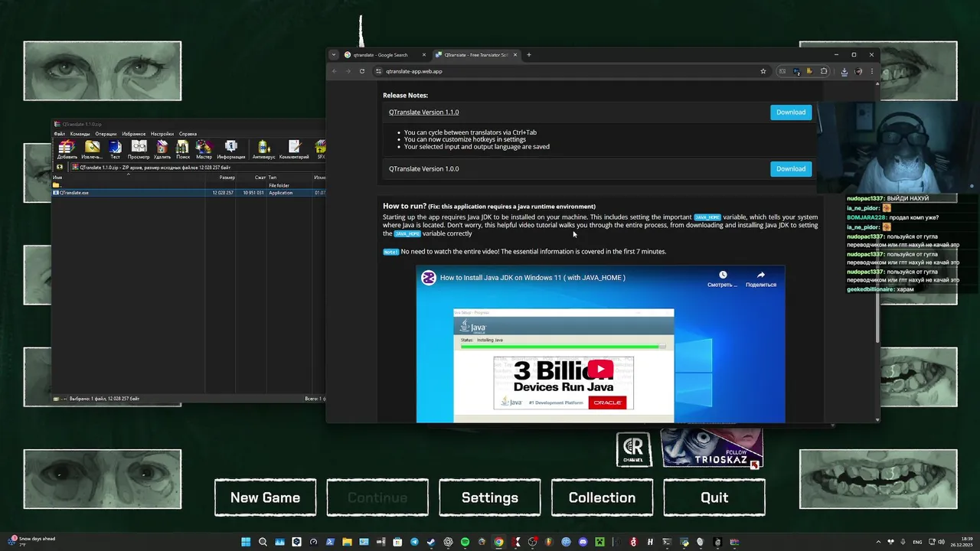Image resolution: width=980 pixels, height=551 pixels.
Task: Click Поделиться (Share) on the video
Action: 760,279
